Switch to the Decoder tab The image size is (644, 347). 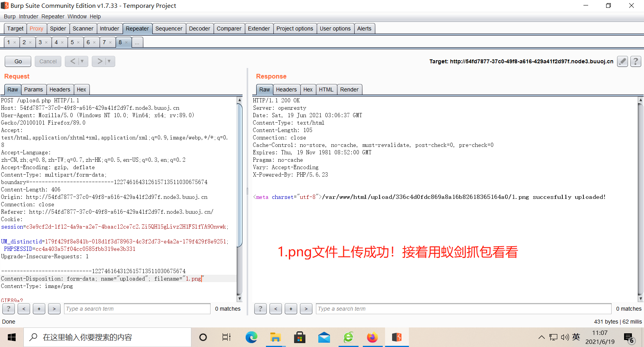[200, 29]
